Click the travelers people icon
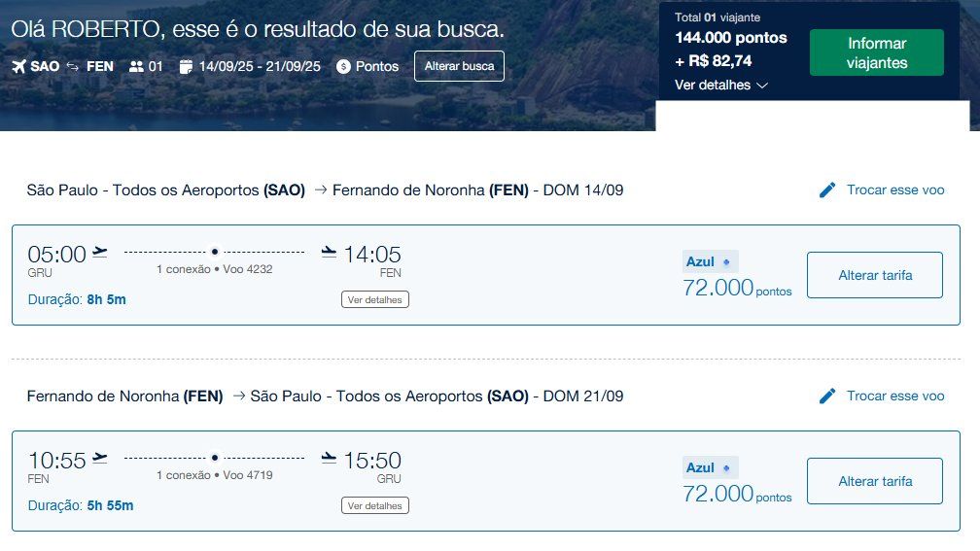Screen dimensions: 980x551 point(136,66)
